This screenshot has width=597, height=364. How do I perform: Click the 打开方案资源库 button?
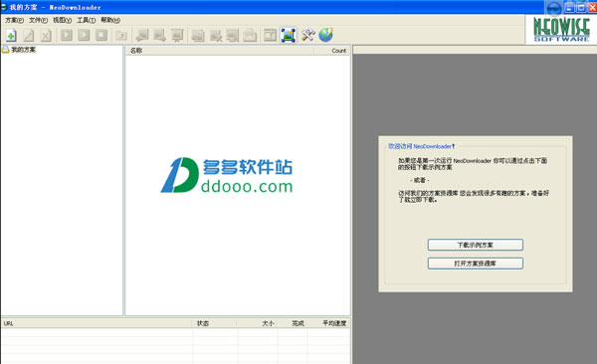[x=476, y=264]
